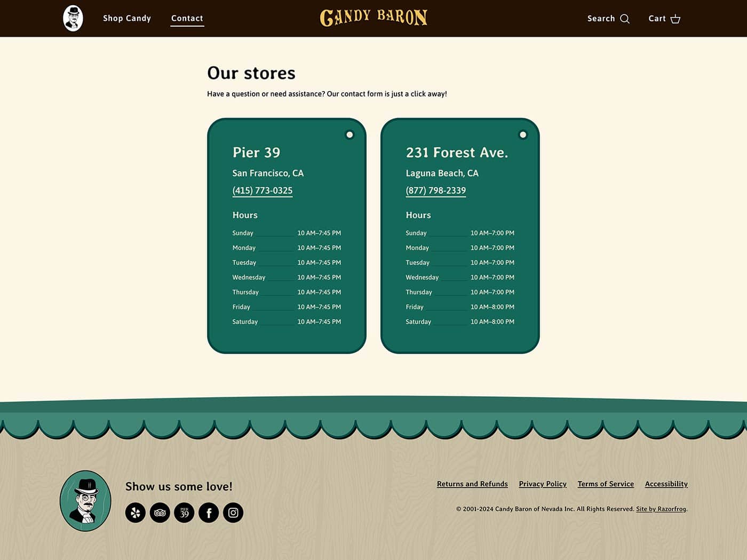The image size is (747, 560).
Task: Click the footer mascot portrait badge
Action: [85, 501]
